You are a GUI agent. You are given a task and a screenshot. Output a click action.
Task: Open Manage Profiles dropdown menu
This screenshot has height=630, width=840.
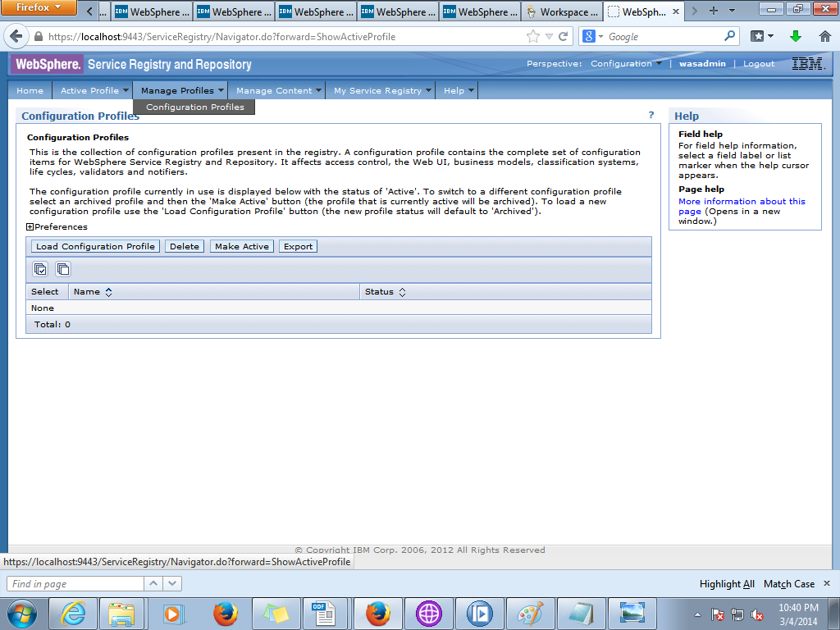[182, 90]
